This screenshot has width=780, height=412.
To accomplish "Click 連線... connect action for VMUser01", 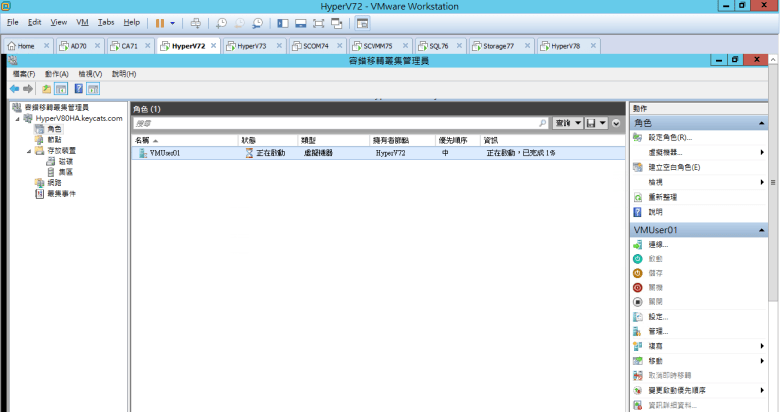I will (x=657, y=244).
